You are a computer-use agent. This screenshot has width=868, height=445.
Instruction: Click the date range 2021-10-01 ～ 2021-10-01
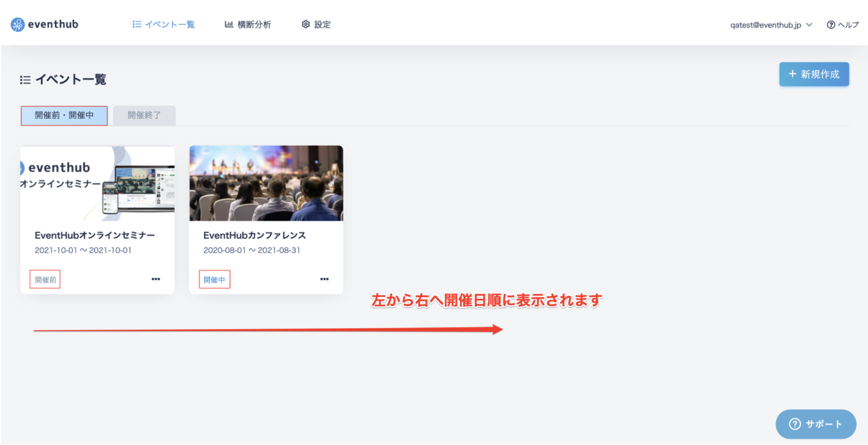[x=83, y=250]
